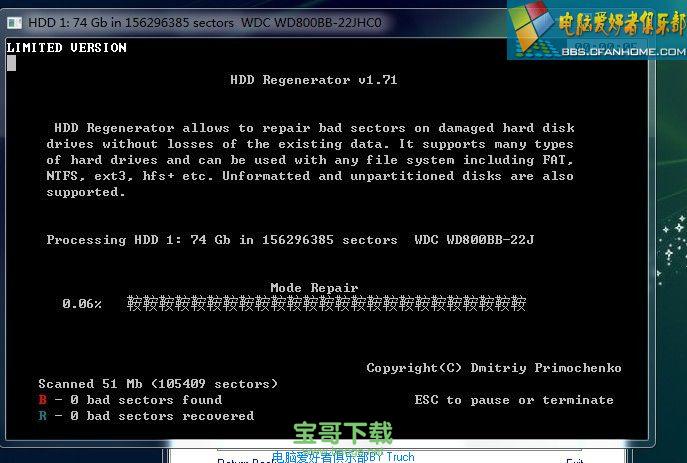The height and width of the screenshot is (463, 687).
Task: Click the HDD Regenerator v1.71 heading
Action: (x=313, y=80)
